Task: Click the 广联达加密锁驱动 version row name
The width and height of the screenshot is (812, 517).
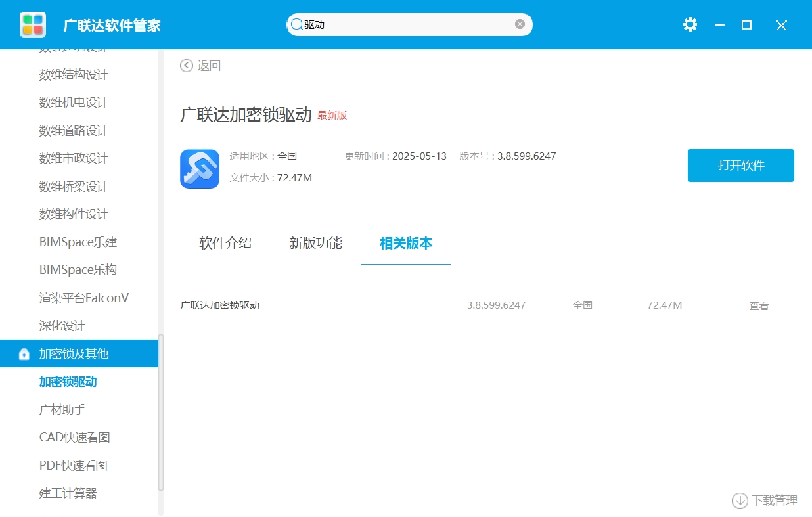Action: pyautogui.click(x=220, y=305)
